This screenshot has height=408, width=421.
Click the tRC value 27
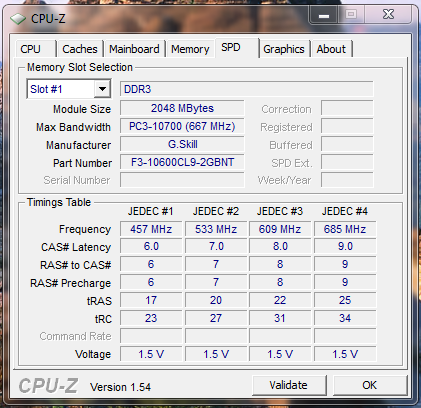click(x=216, y=318)
